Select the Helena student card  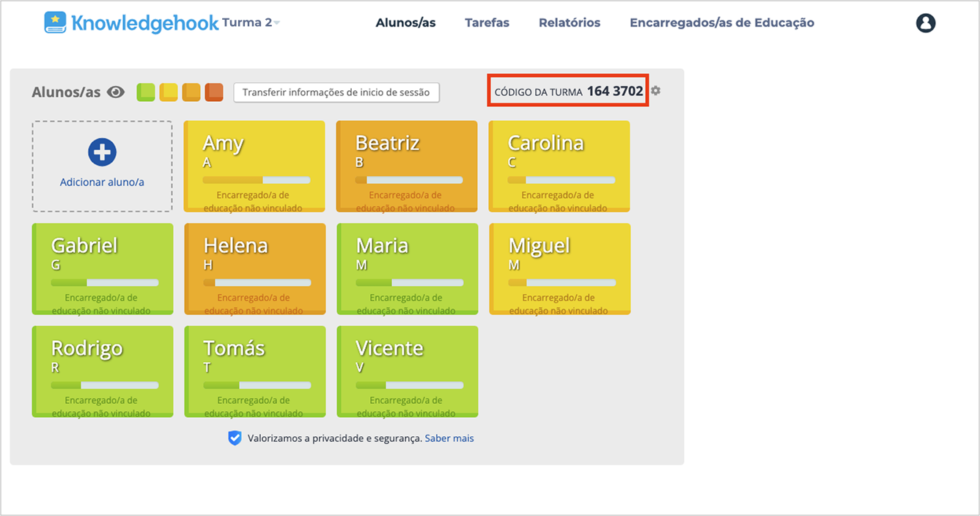(255, 269)
